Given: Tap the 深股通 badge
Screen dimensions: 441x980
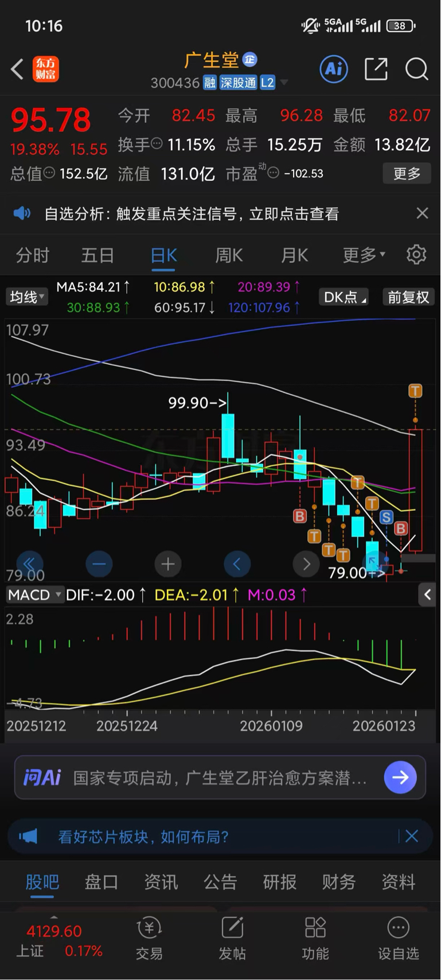Looking at the screenshot, I should click(x=238, y=83).
